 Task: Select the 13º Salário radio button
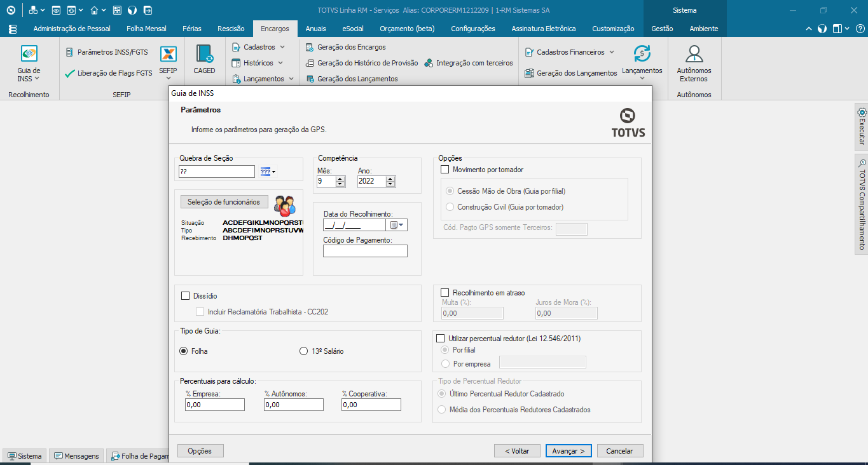click(x=303, y=351)
